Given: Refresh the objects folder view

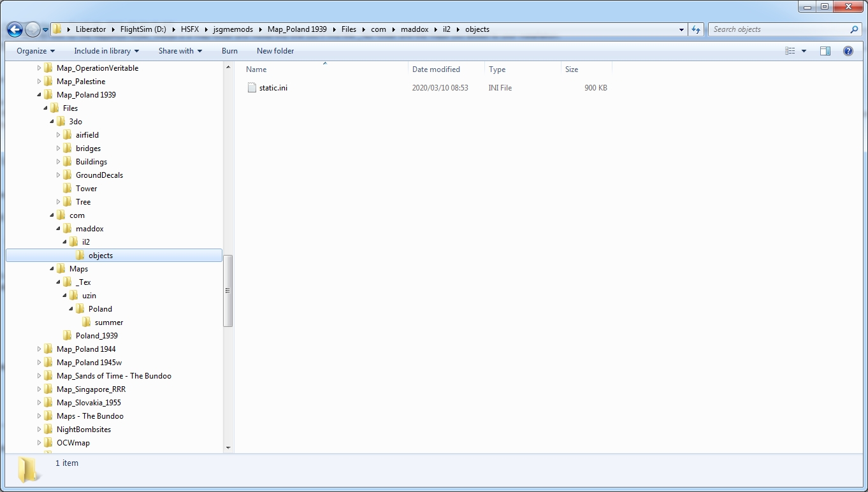Looking at the screenshot, I should pyautogui.click(x=696, y=29).
